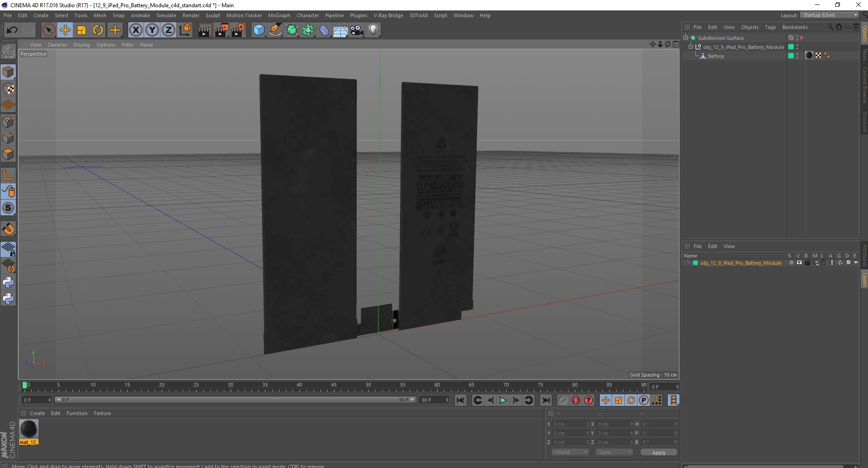868x468 pixels.
Task: Open the deformer objects icon
Action: tap(324, 30)
